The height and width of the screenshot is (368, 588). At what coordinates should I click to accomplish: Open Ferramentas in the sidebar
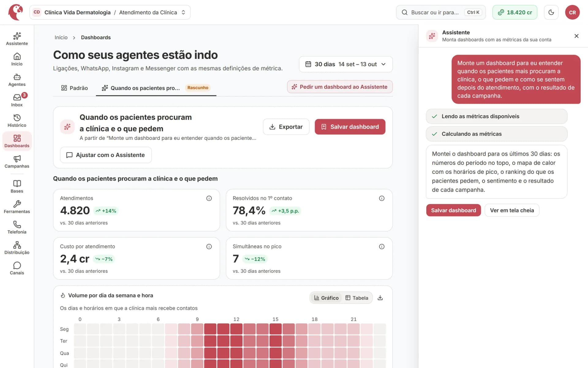point(17,207)
